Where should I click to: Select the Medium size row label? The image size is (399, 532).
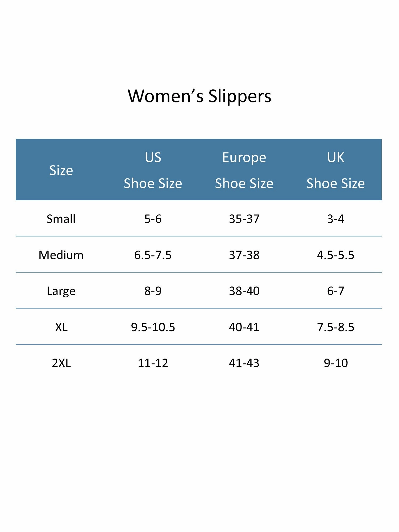(61, 255)
